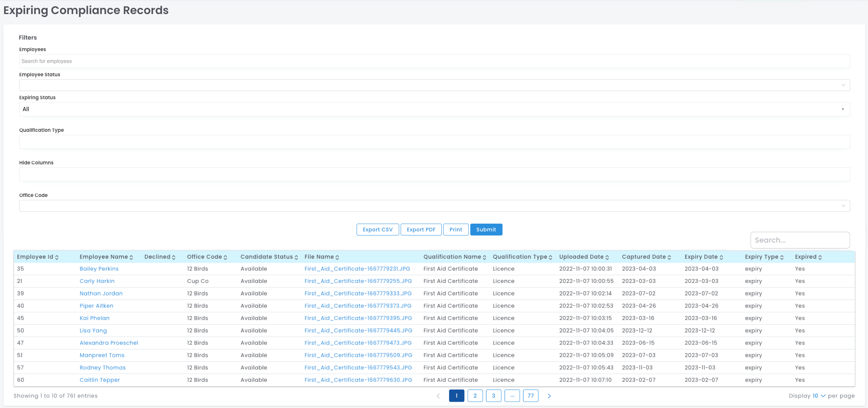
Task: Open Bailey Perkins employee link
Action: coord(99,269)
